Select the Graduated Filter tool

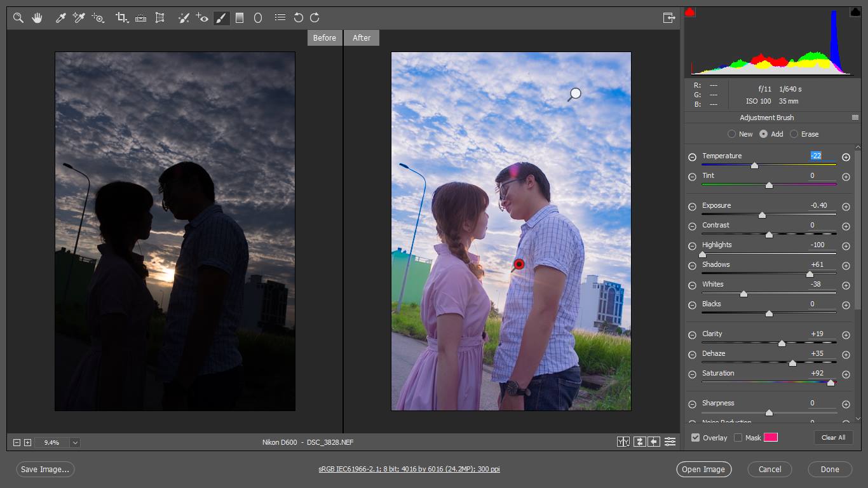coord(240,18)
